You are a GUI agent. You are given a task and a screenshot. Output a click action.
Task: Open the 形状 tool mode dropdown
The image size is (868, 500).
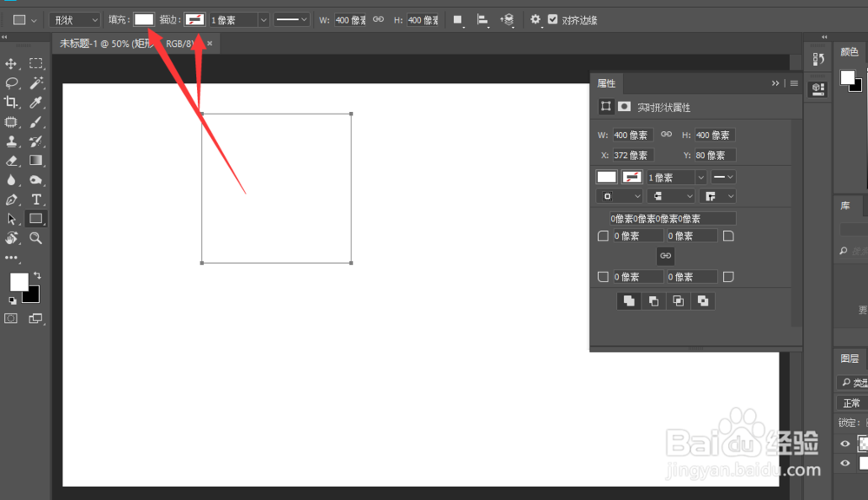click(75, 20)
